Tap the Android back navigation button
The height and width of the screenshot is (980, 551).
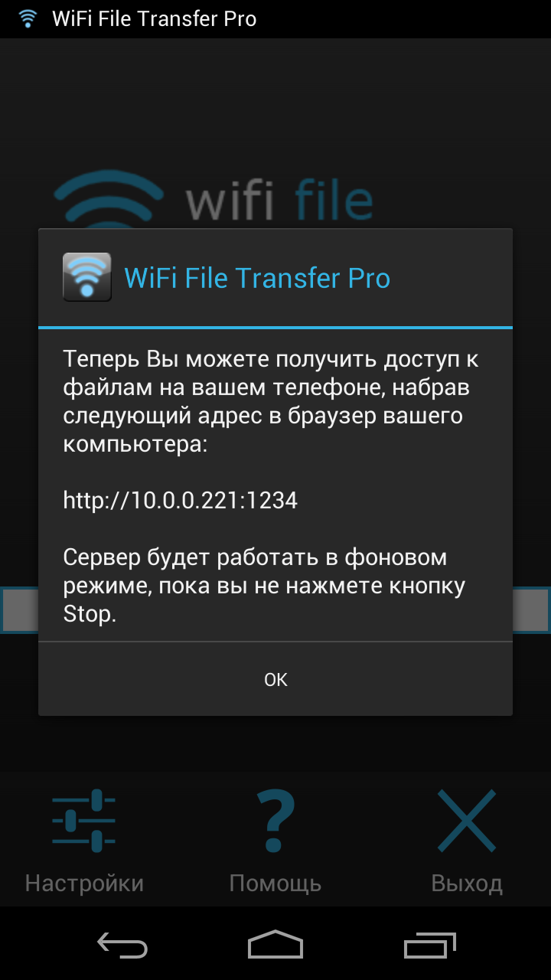(122, 945)
